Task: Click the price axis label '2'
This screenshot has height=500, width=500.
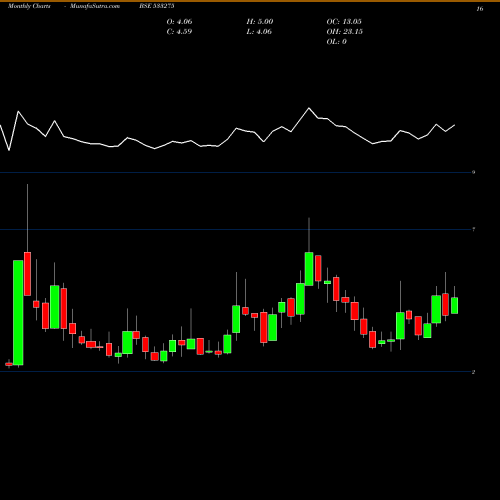Action: pyautogui.click(x=473, y=372)
